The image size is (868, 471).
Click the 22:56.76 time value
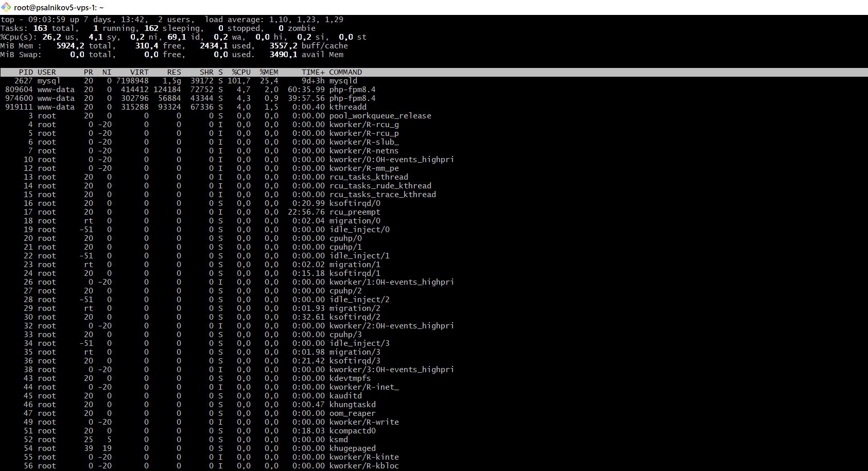pos(306,212)
